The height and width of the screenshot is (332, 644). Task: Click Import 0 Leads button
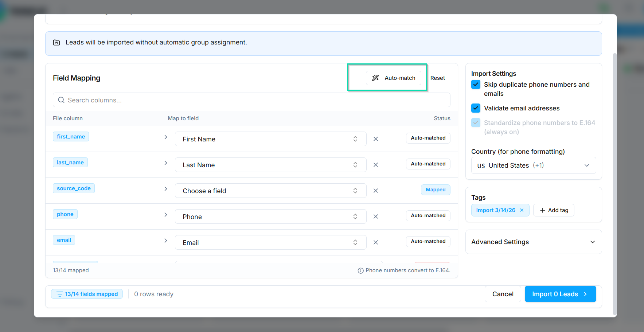pyautogui.click(x=560, y=294)
